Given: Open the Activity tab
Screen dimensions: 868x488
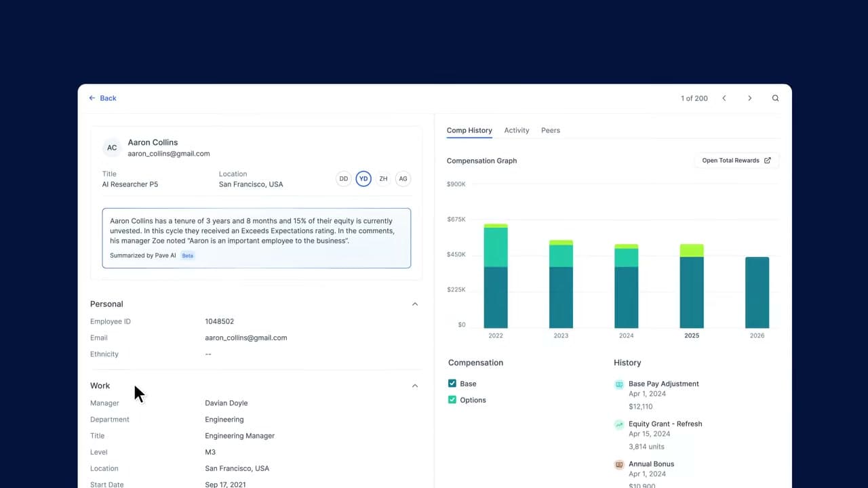Looking at the screenshot, I should [x=517, y=130].
